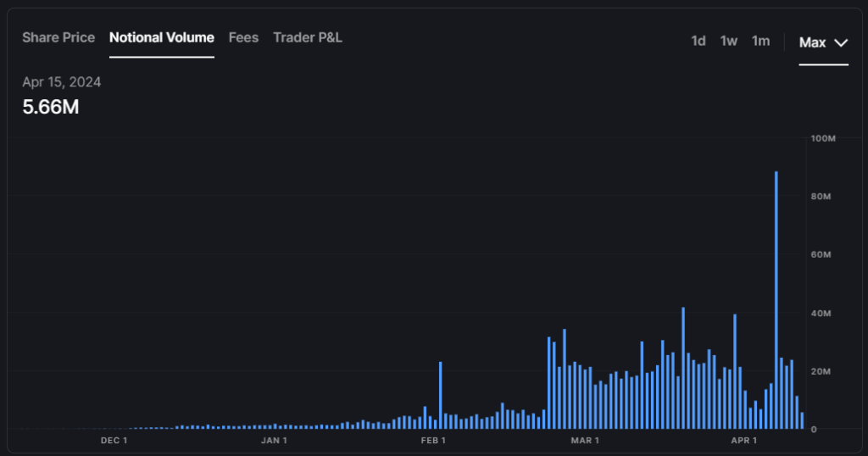The image size is (868, 456).
Task: Open the Fees tab
Action: [243, 38]
